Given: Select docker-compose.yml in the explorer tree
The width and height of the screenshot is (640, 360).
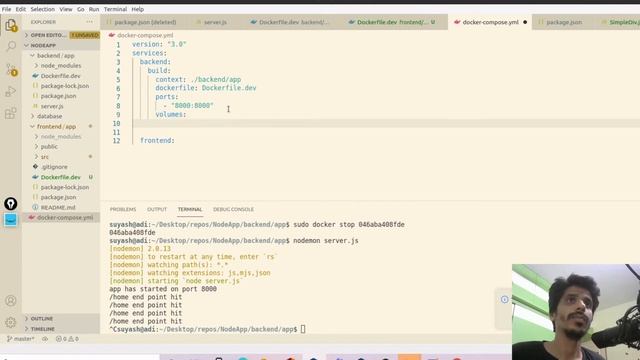Looking at the screenshot, I should (61, 218).
